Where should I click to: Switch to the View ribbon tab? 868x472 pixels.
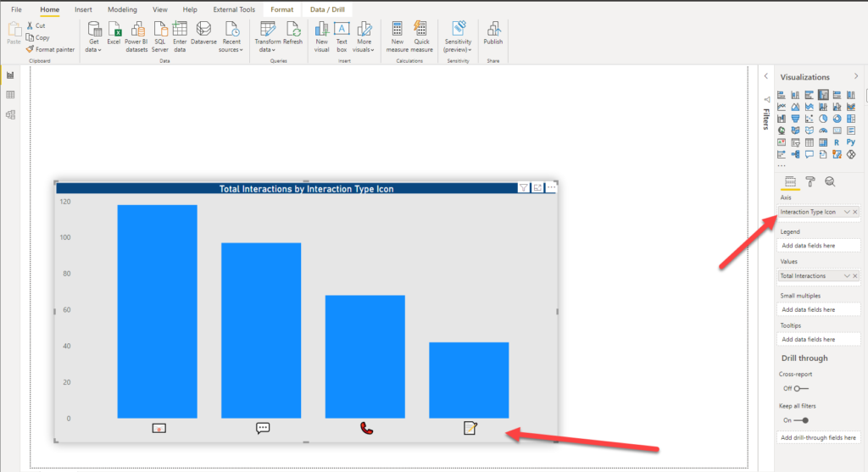tap(160, 9)
